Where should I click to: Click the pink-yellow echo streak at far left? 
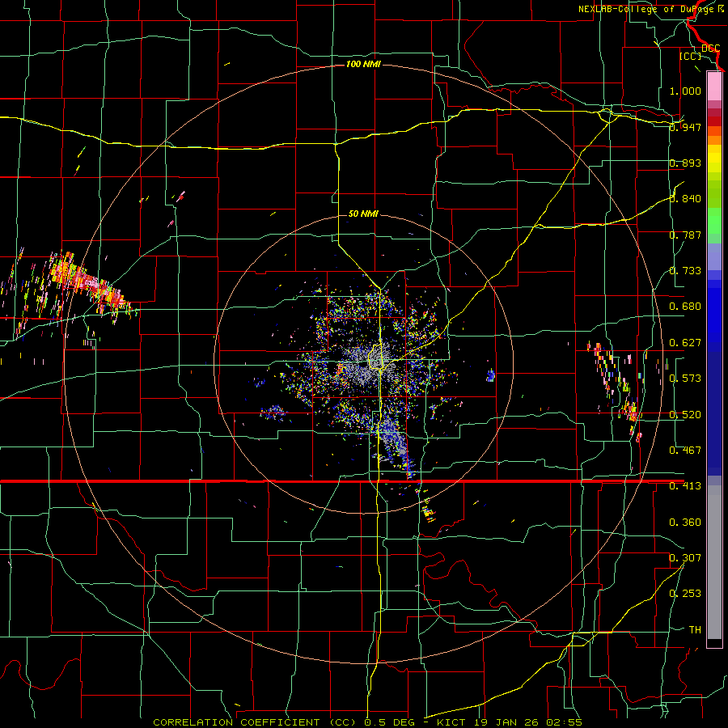tap(88, 284)
